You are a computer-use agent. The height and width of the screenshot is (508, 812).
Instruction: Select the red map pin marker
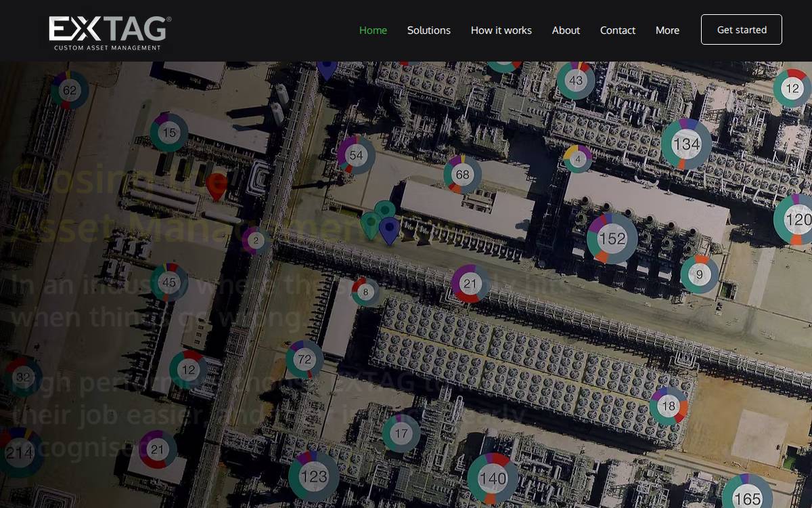217,187
